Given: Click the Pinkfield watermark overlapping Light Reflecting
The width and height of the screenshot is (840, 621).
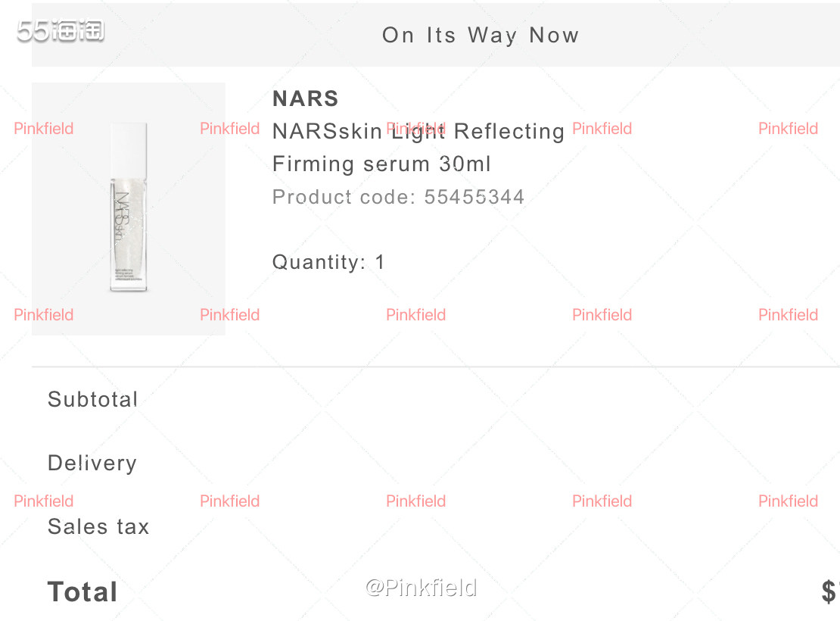Looking at the screenshot, I should tap(415, 129).
